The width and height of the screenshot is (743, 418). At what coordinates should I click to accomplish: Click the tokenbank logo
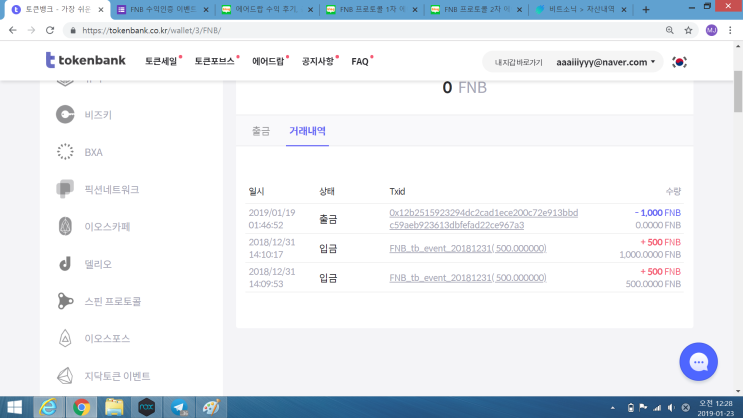coord(85,60)
